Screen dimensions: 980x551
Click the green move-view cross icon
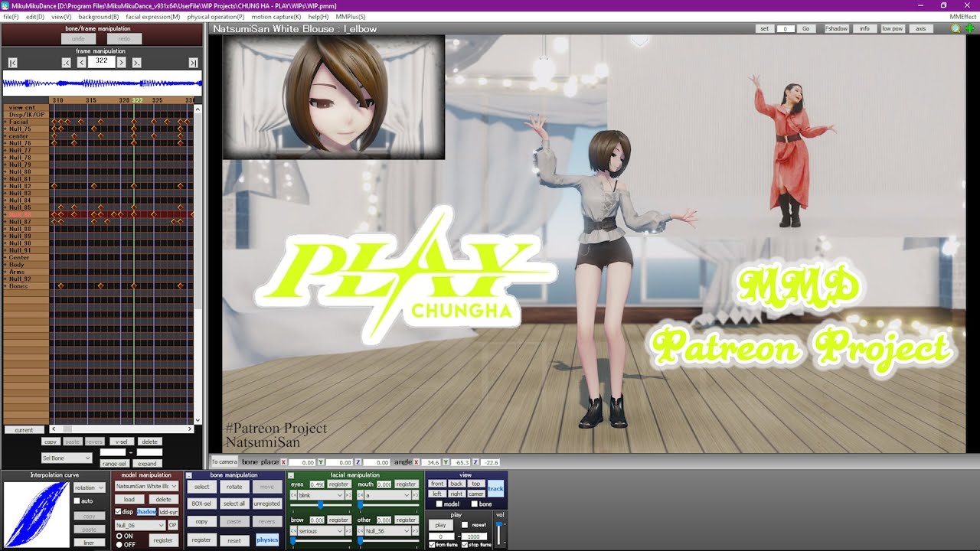(x=970, y=28)
